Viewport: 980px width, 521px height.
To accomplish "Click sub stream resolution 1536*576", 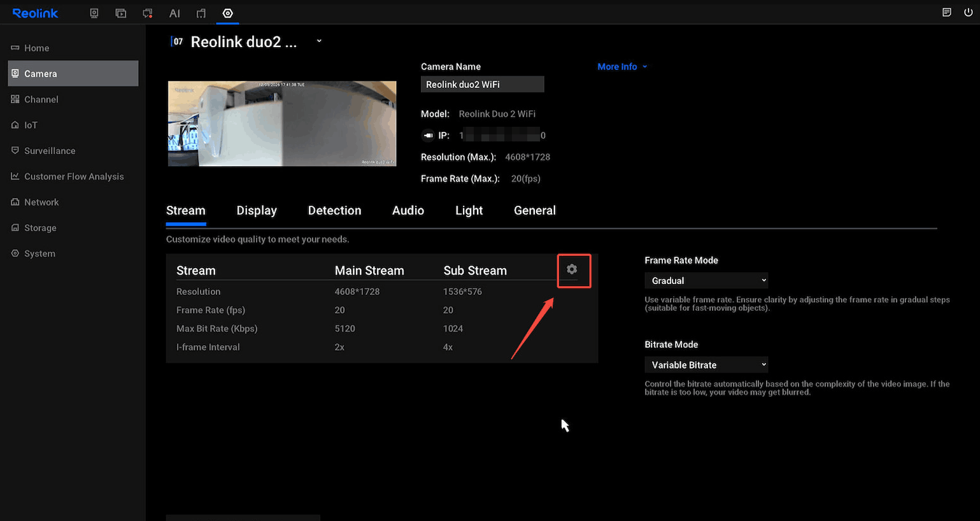I will 462,292.
